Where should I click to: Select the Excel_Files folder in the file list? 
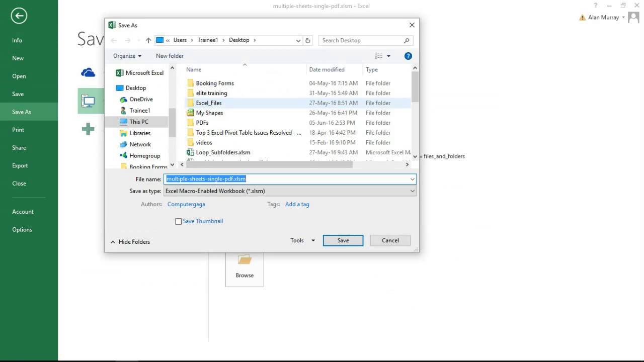209,103
